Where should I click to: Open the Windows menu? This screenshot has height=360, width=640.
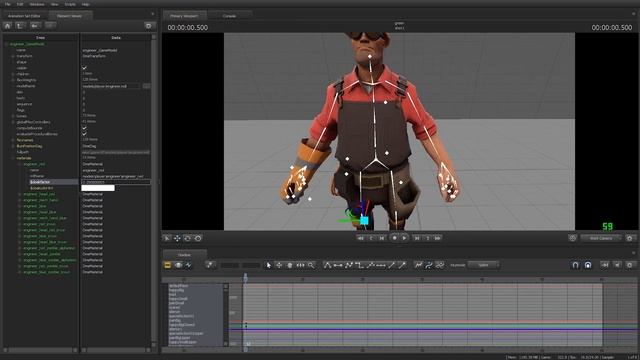(37, 4)
